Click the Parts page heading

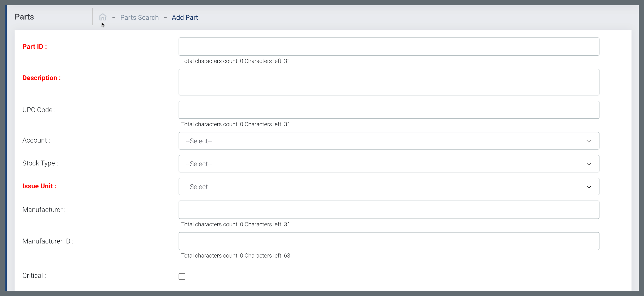tap(24, 17)
